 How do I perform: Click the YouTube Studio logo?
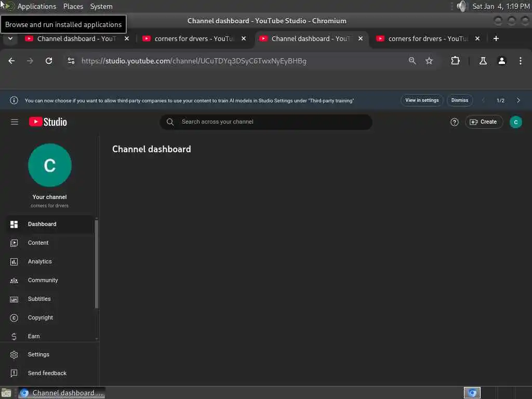[48, 122]
